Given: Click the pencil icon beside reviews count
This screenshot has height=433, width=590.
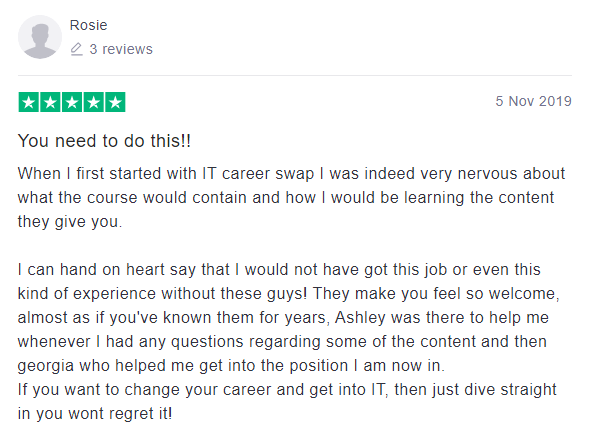Looking at the screenshot, I should pyautogui.click(x=76, y=49).
